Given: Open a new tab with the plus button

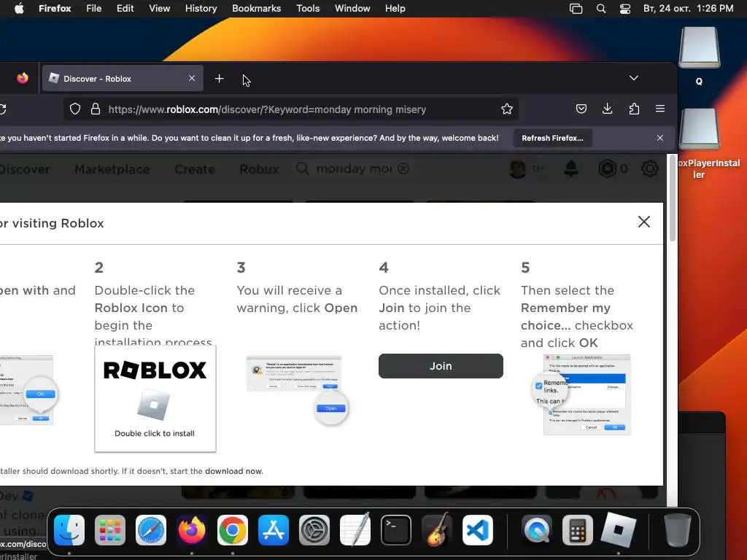Looking at the screenshot, I should click(219, 79).
